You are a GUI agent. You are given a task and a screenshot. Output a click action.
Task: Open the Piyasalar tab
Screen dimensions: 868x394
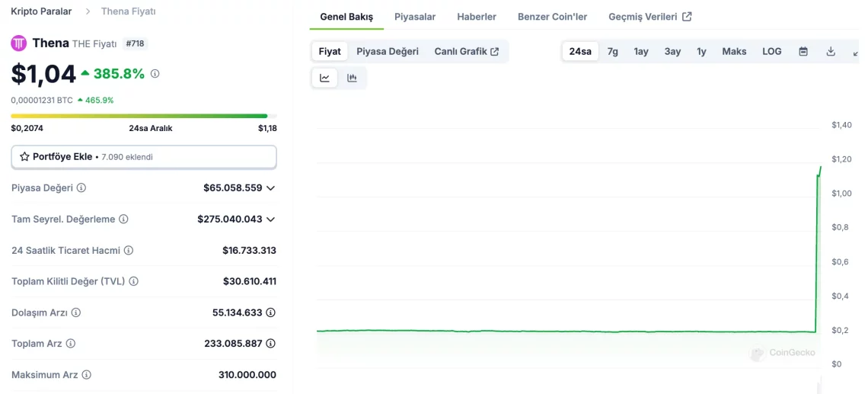point(415,17)
